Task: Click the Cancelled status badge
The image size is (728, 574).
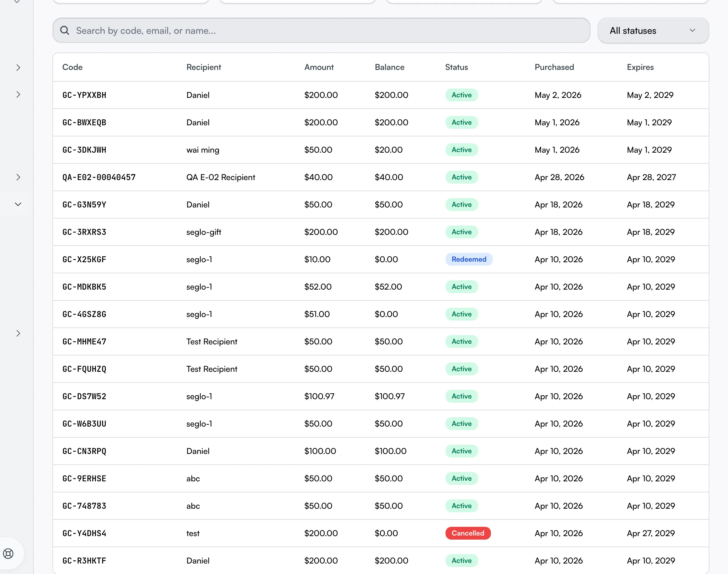Action: point(468,533)
